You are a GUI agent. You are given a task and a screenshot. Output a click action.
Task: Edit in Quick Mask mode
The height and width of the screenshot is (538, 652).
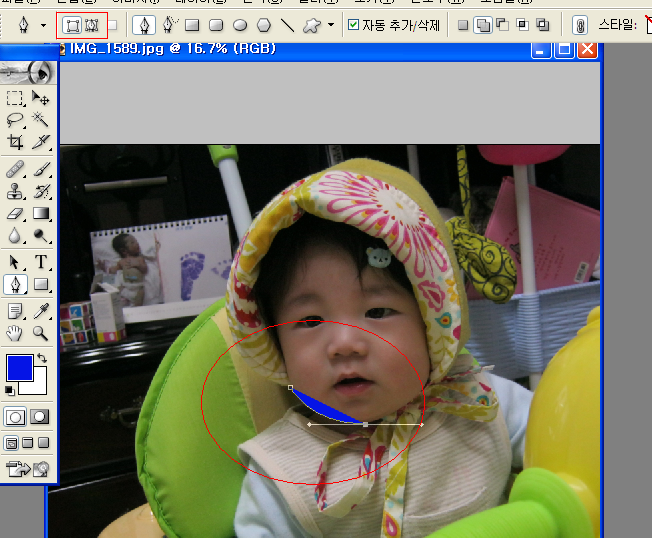[40, 417]
